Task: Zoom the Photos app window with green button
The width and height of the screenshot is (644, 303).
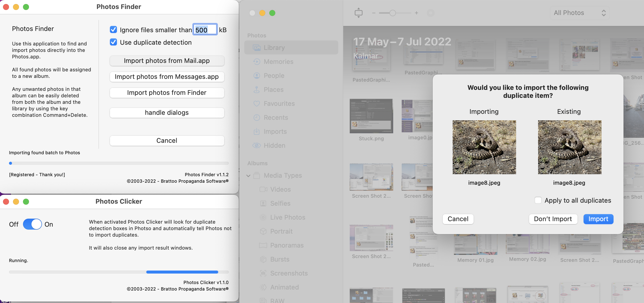Action: [x=272, y=13]
